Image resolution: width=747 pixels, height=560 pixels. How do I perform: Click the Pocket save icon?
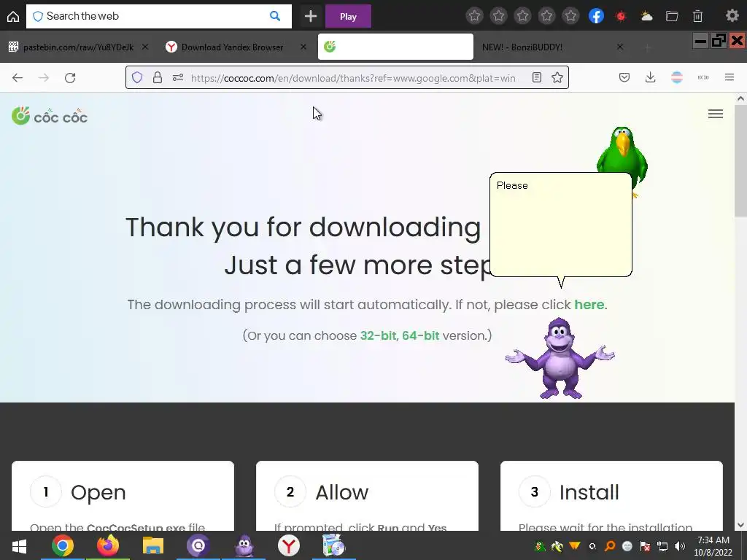pos(624,77)
